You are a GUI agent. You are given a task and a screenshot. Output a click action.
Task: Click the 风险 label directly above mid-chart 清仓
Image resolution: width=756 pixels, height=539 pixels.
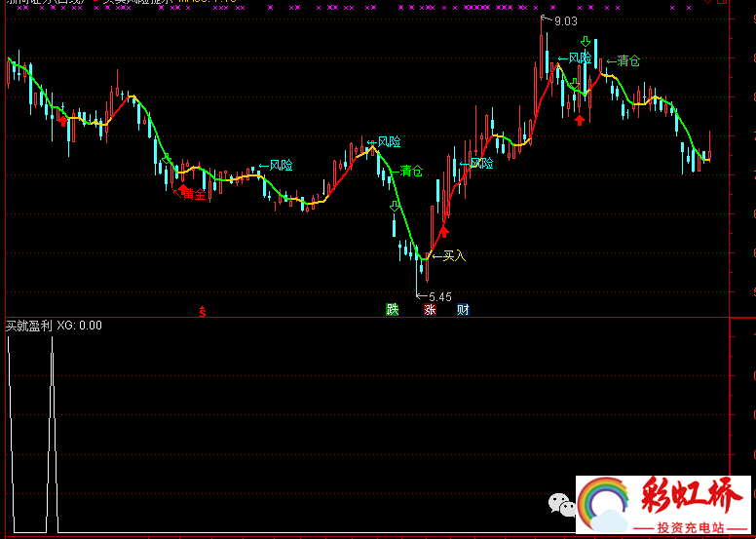pos(384,142)
